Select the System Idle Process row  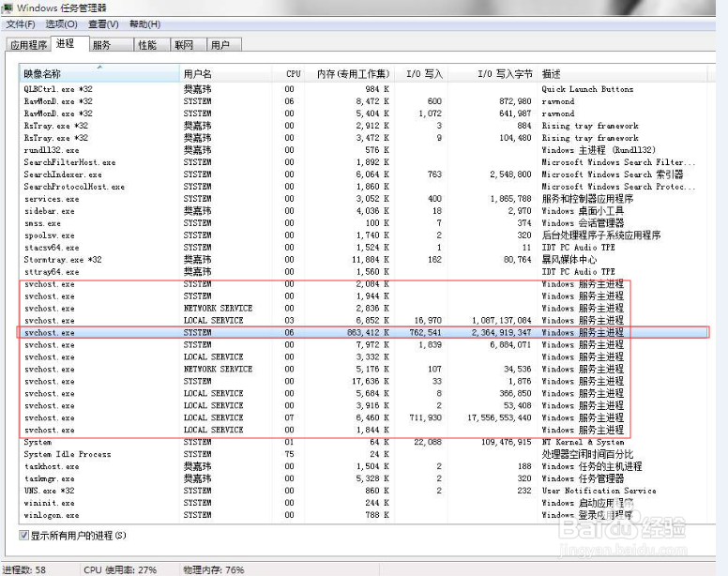point(363,454)
